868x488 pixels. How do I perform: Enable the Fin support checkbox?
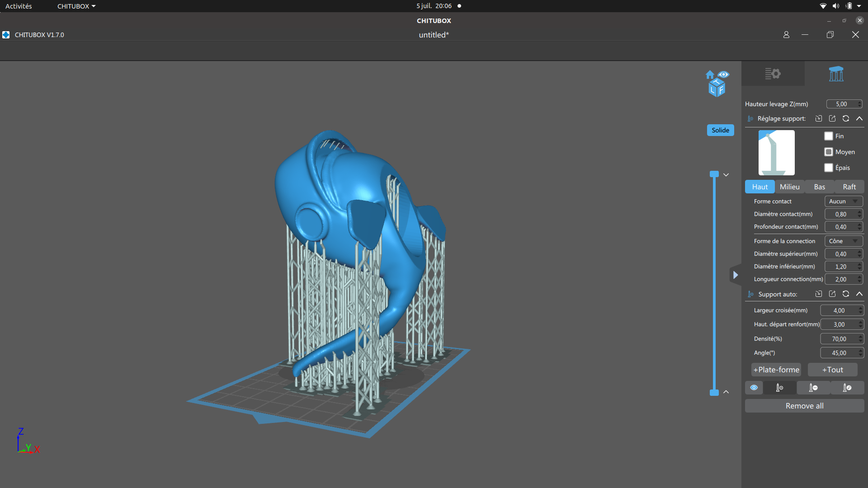coord(829,136)
